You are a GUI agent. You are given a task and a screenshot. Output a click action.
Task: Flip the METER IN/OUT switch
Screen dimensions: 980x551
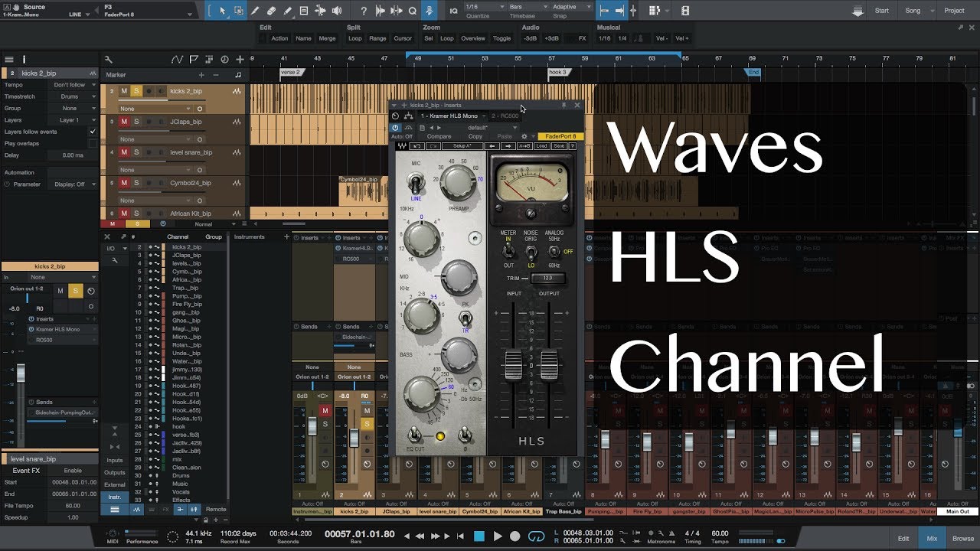(508, 250)
